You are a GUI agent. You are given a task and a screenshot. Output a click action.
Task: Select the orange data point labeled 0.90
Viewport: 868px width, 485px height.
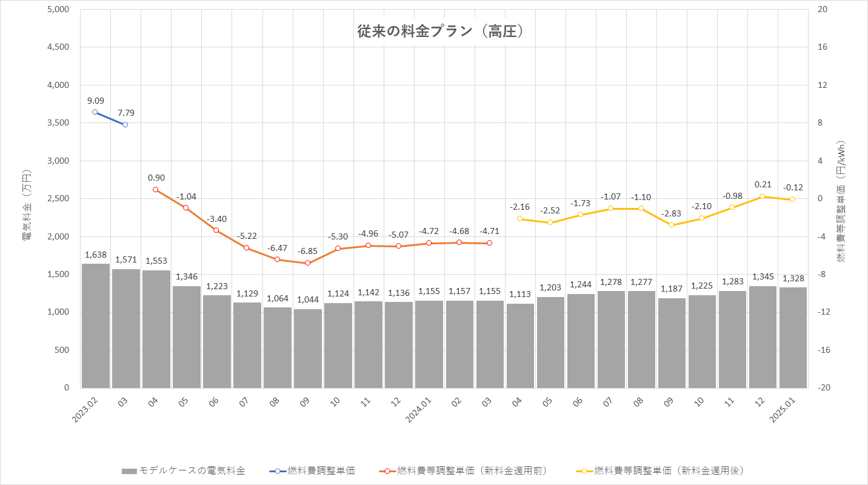coord(156,190)
